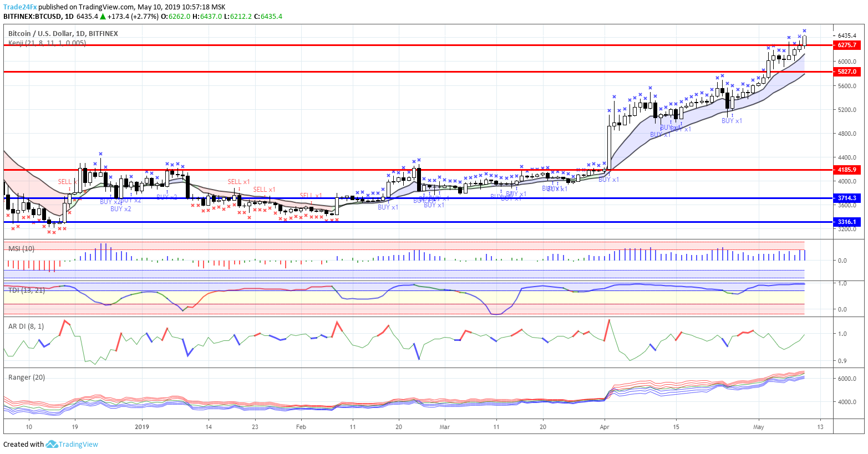Click the 5200.0 price axis label

click(x=847, y=110)
